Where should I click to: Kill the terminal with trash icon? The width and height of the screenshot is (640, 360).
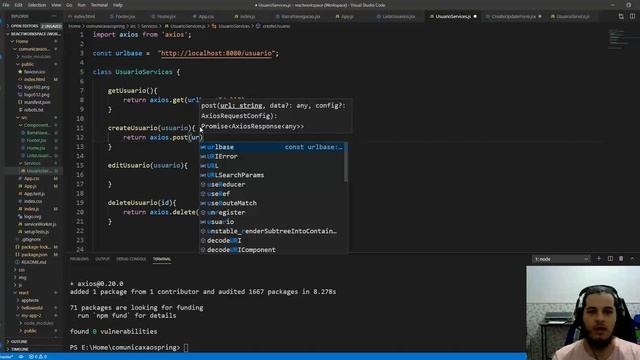pyautogui.click(x=621, y=259)
